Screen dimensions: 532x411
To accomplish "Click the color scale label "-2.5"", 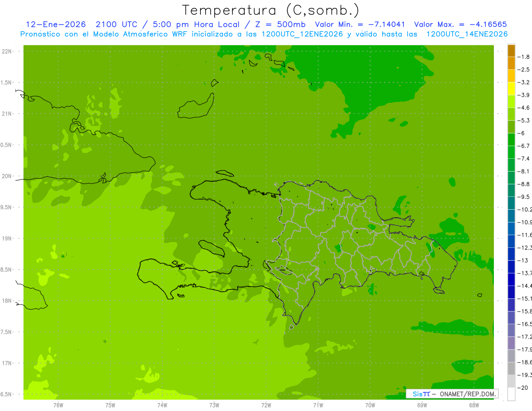I will click(524, 70).
